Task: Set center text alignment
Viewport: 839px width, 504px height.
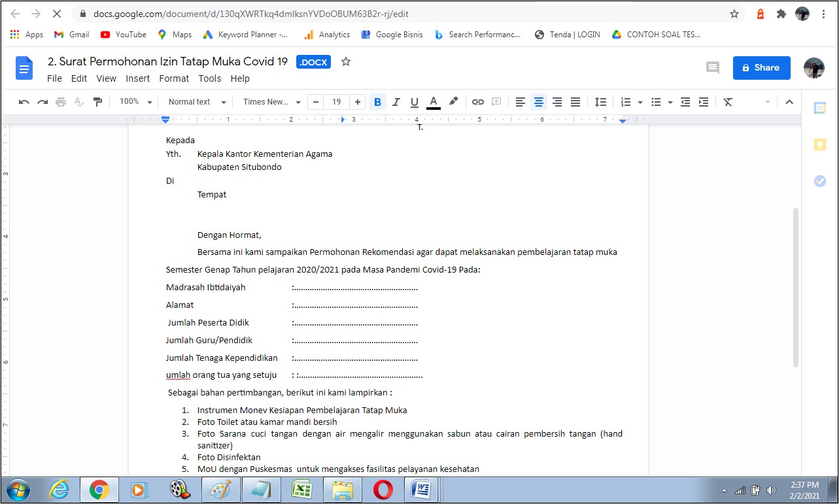Action: point(539,102)
